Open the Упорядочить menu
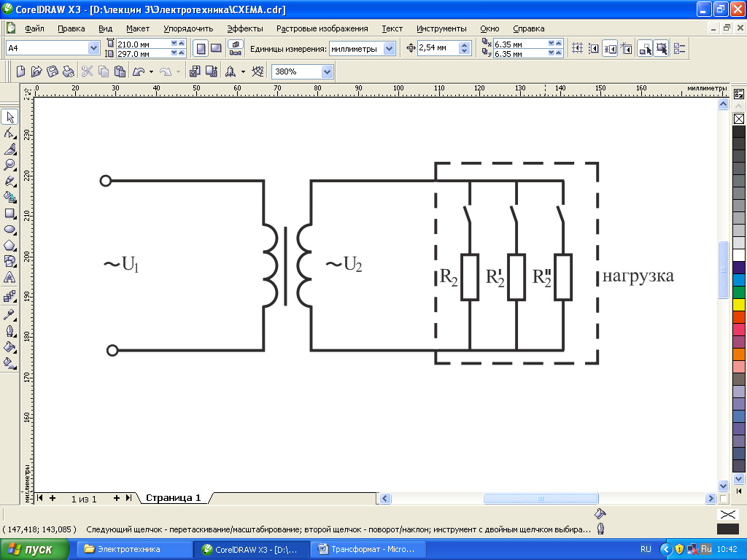The image size is (747, 560). [x=188, y=28]
